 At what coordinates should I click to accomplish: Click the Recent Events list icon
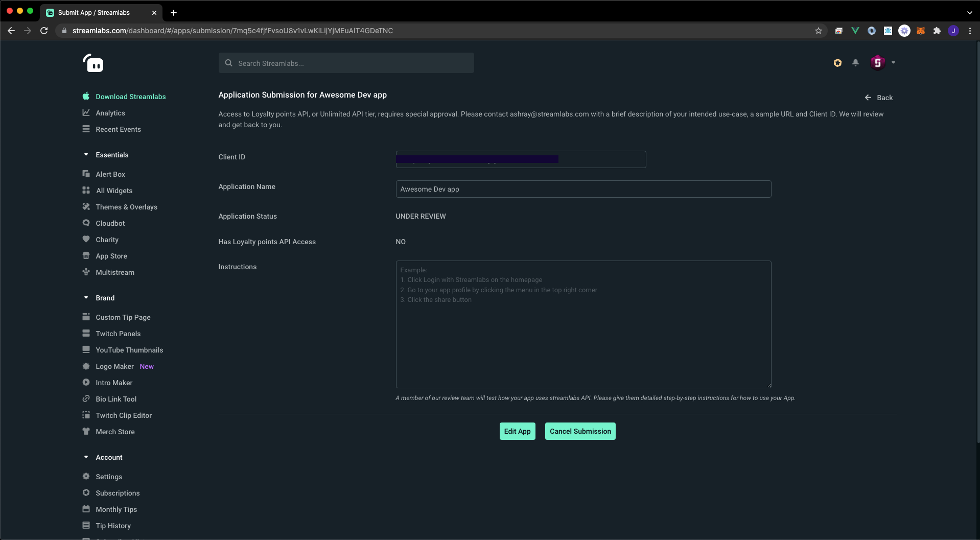86,129
